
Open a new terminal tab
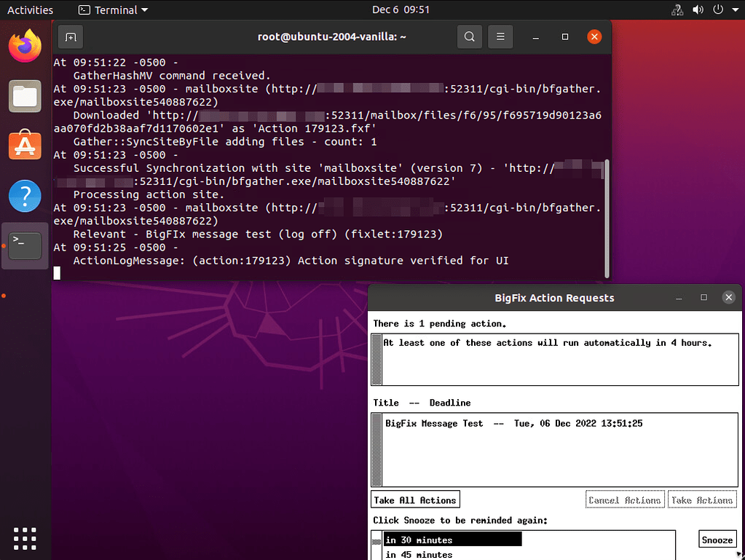[70, 36]
